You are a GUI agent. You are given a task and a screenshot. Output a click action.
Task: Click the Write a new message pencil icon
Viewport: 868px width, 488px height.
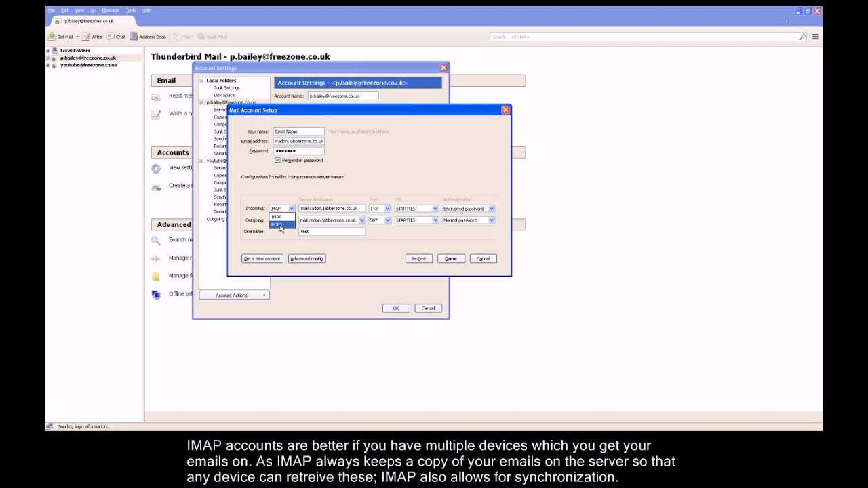click(x=156, y=114)
